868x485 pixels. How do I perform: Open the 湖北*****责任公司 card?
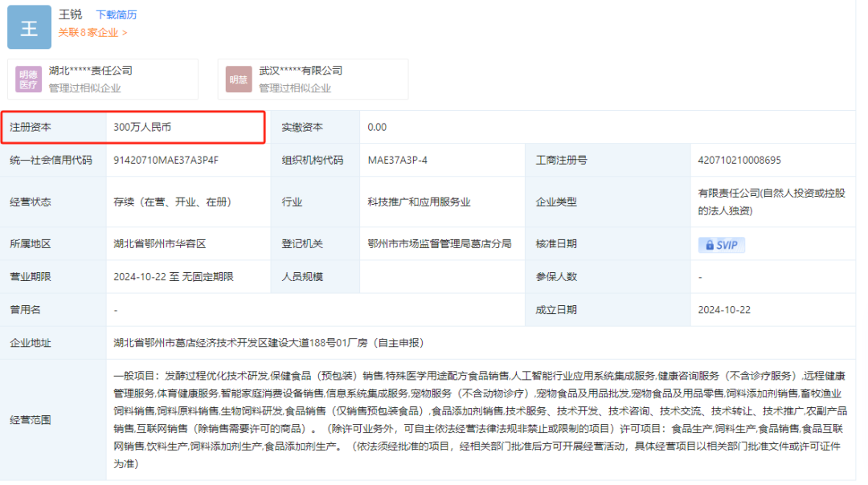[103, 79]
